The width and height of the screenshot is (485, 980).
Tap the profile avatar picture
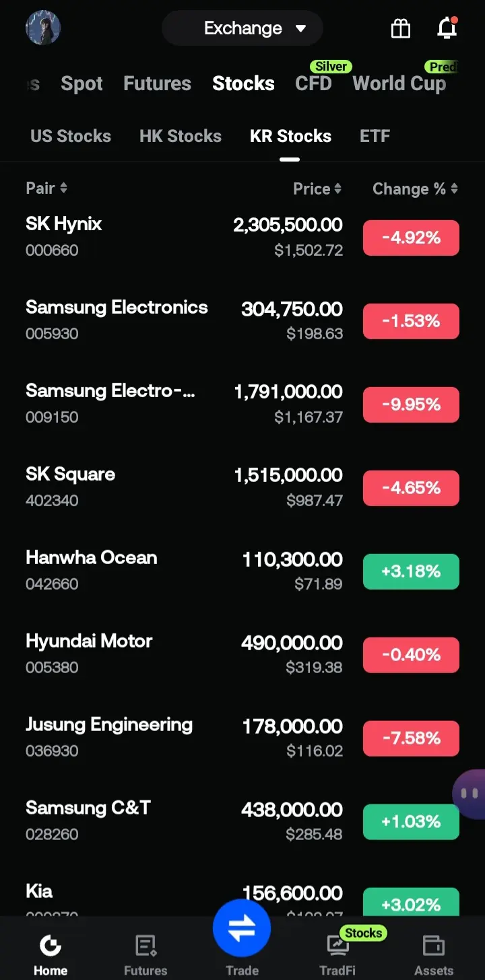[43, 28]
